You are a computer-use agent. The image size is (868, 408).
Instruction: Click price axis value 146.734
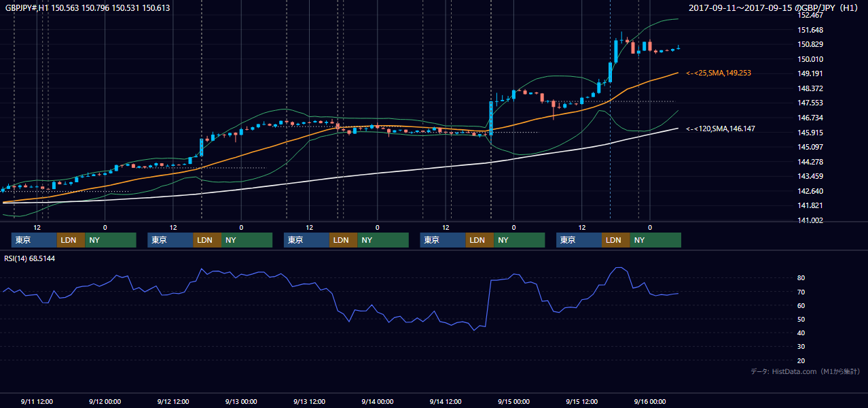pos(810,118)
